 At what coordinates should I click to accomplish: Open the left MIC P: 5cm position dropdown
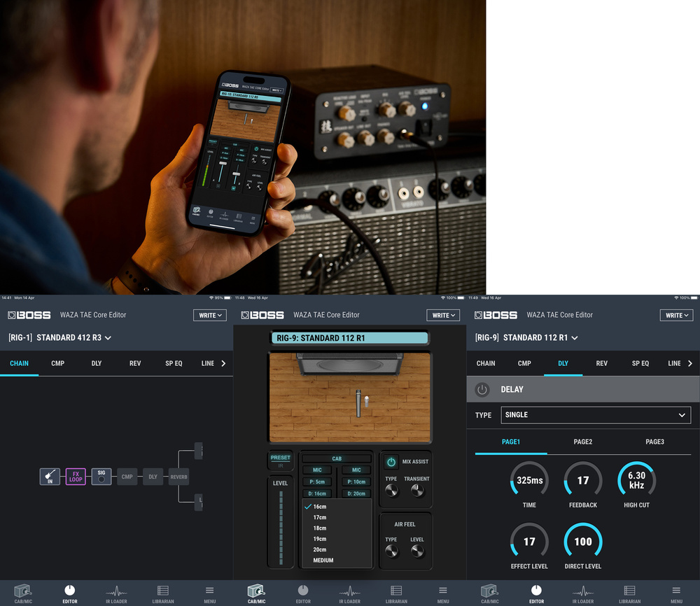point(317,482)
